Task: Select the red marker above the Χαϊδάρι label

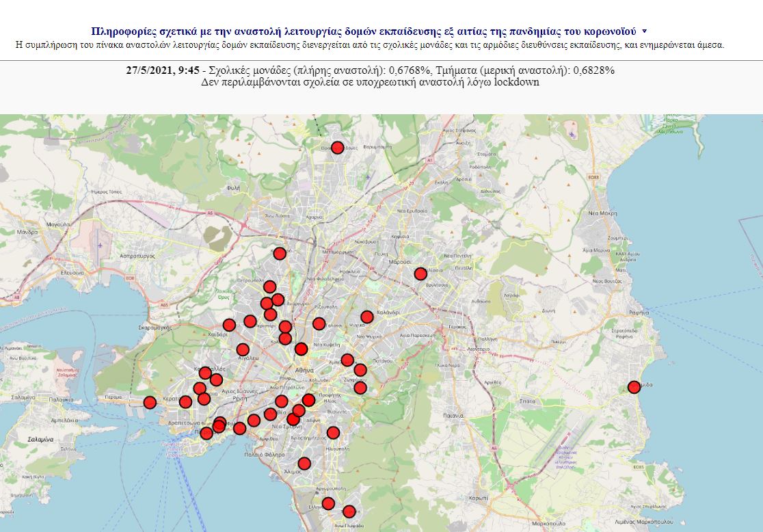Action: 229,325
